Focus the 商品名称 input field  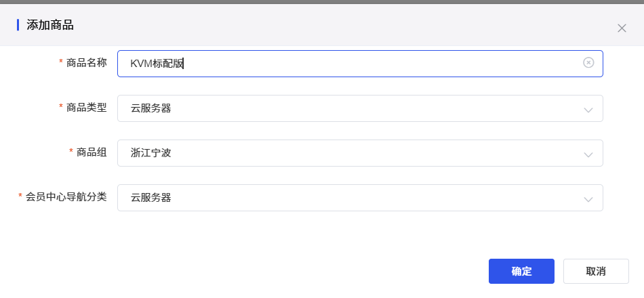click(380, 64)
